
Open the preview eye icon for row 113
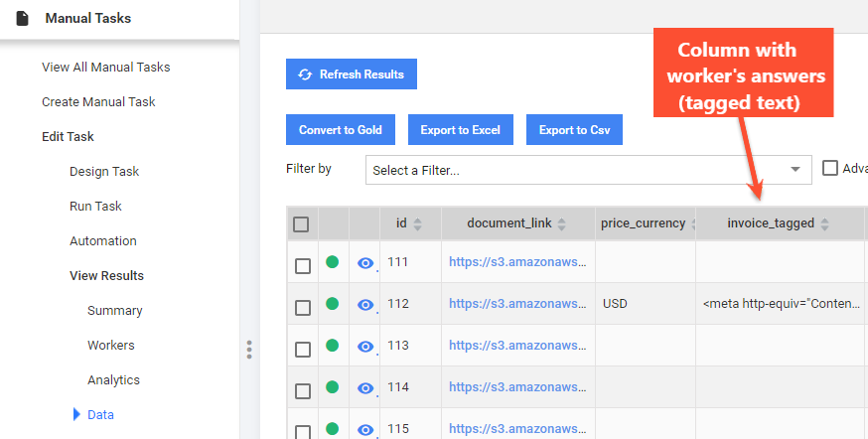(x=365, y=347)
